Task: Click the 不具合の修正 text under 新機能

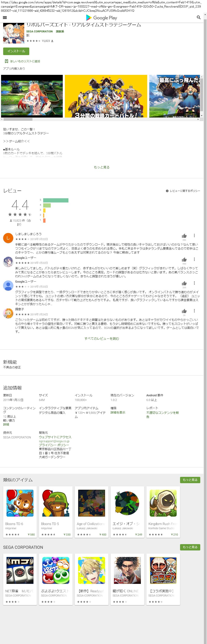Action: [12, 367]
